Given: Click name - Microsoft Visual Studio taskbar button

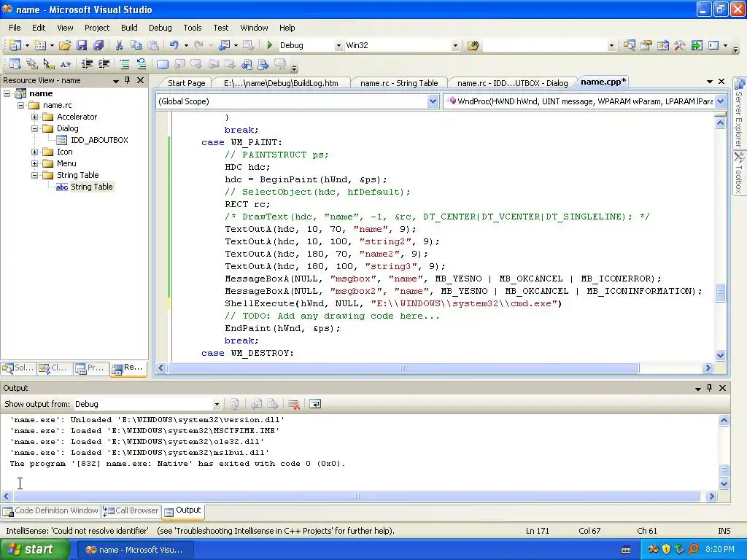Looking at the screenshot, I should pos(133,550).
